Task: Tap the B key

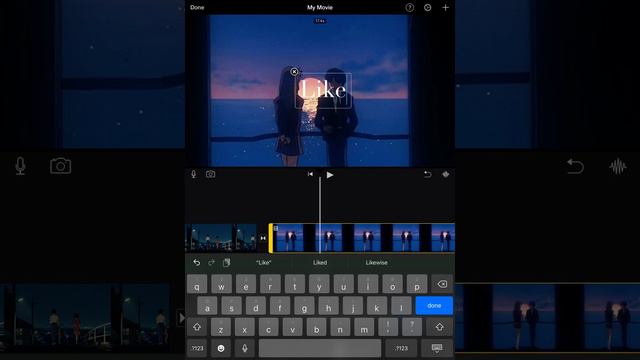Action: coord(316,327)
